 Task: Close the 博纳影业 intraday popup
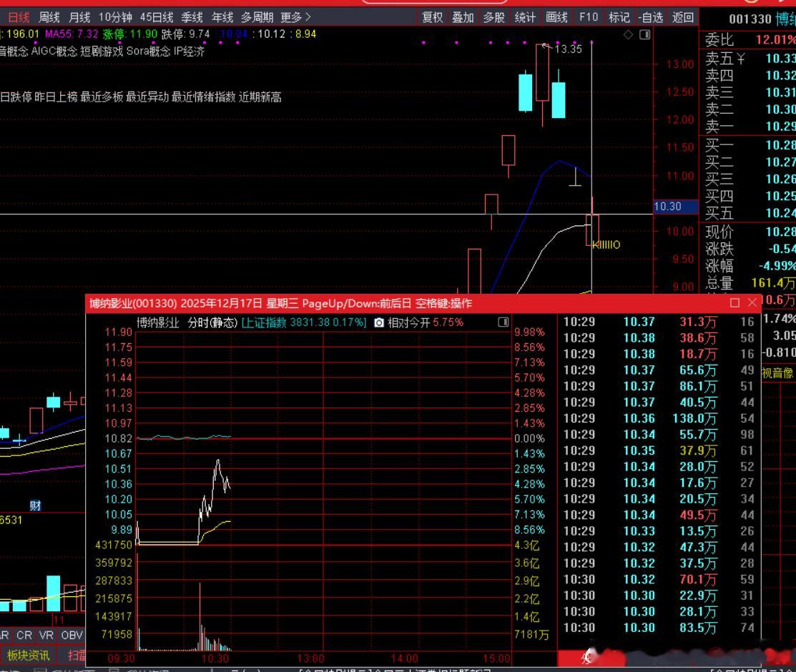click(752, 303)
